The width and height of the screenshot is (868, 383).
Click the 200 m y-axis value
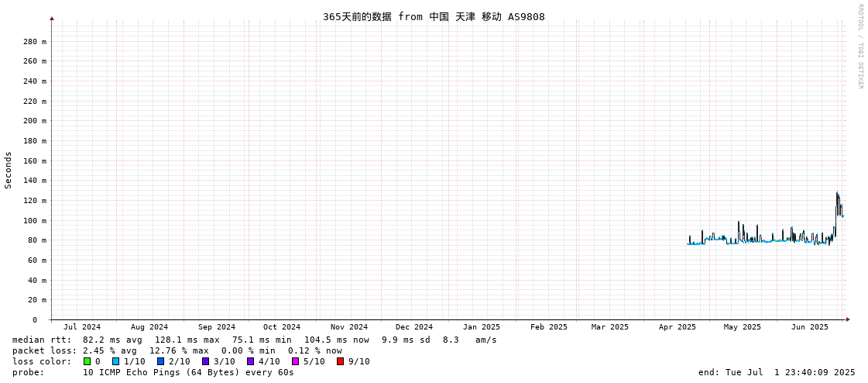click(x=34, y=121)
